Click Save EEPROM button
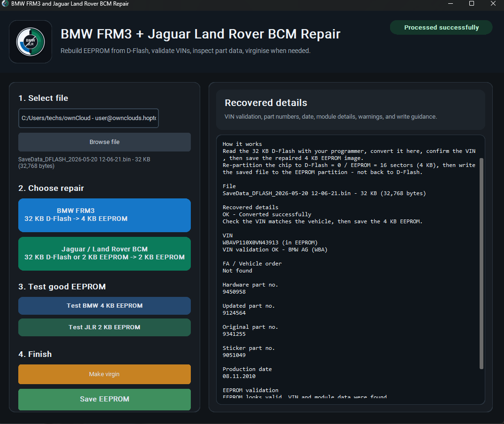This screenshot has height=424, width=504. pyautogui.click(x=105, y=399)
